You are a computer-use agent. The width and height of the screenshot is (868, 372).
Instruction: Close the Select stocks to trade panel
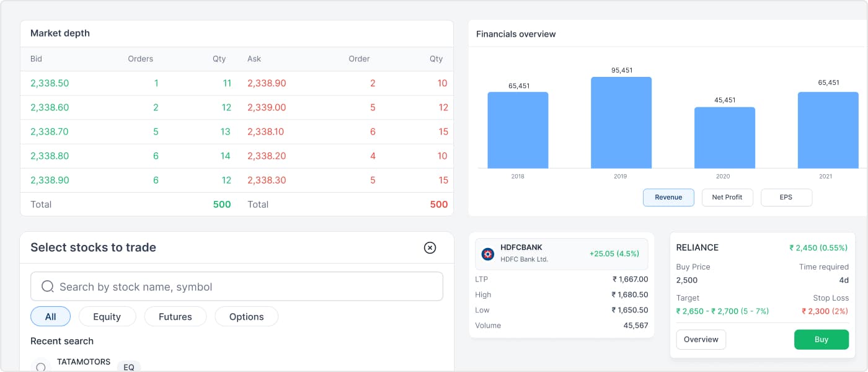[430, 247]
